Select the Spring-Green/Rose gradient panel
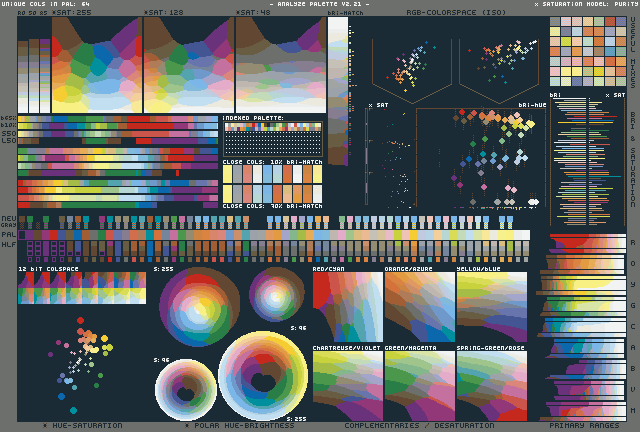 coord(490,385)
